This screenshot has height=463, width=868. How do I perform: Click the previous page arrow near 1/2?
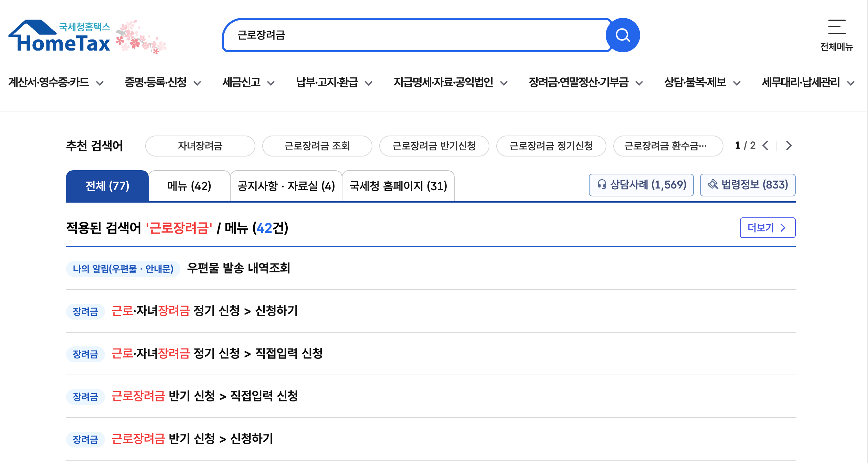766,146
